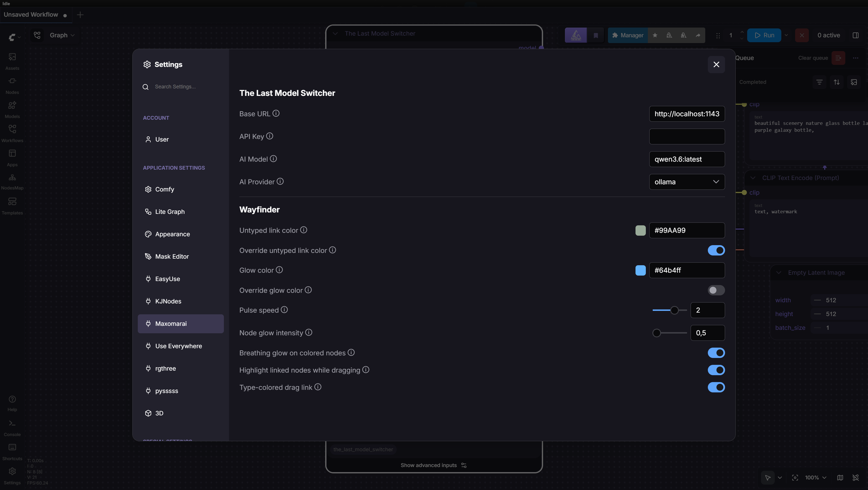Toggle Type-colored drag link switch

click(716, 387)
